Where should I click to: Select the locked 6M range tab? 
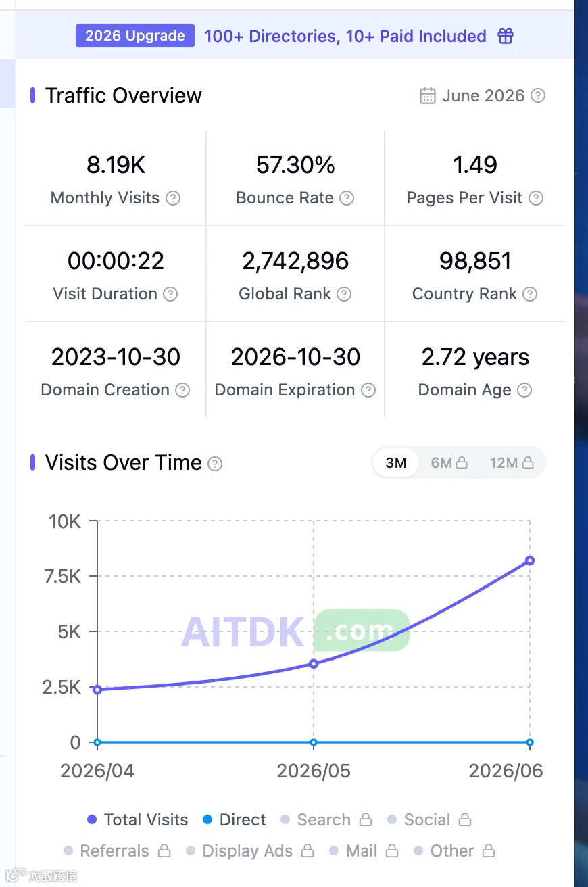[x=449, y=463]
